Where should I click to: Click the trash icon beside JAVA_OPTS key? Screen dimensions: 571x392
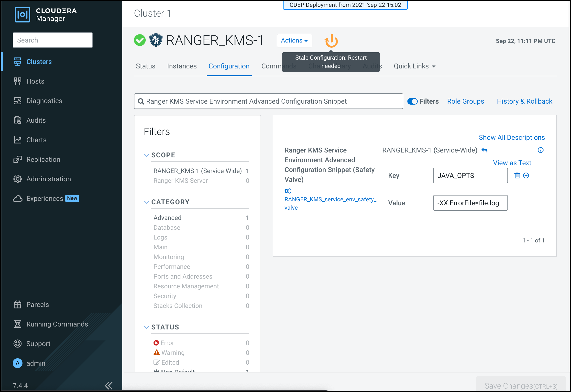(517, 175)
